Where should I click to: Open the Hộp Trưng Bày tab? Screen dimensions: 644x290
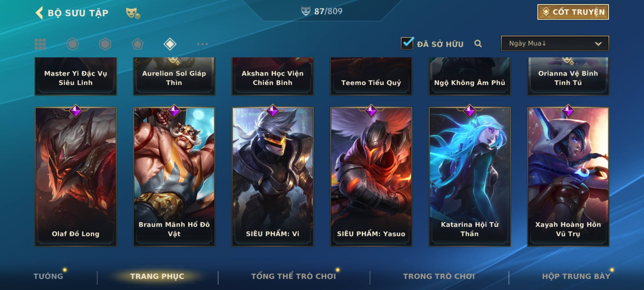coord(576,276)
